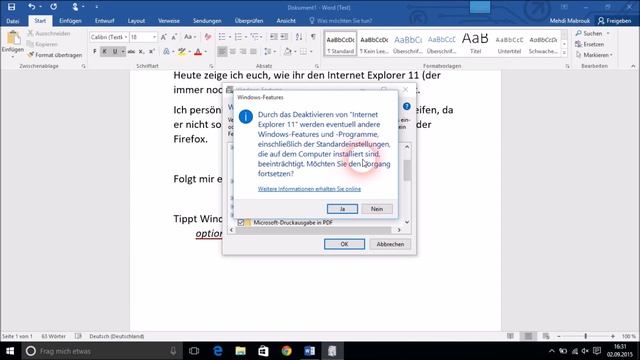Toggle italic K button in Word ribbon
The image size is (640, 360).
click(x=104, y=51)
